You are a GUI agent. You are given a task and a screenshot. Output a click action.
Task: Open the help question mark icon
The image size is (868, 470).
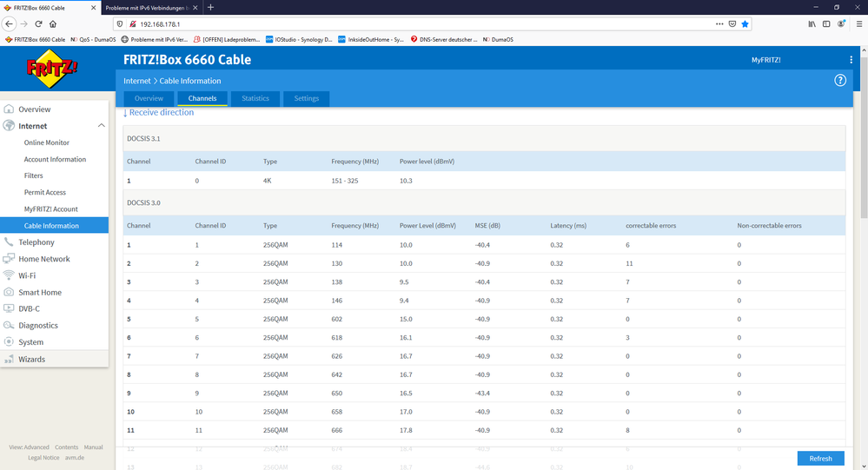840,80
